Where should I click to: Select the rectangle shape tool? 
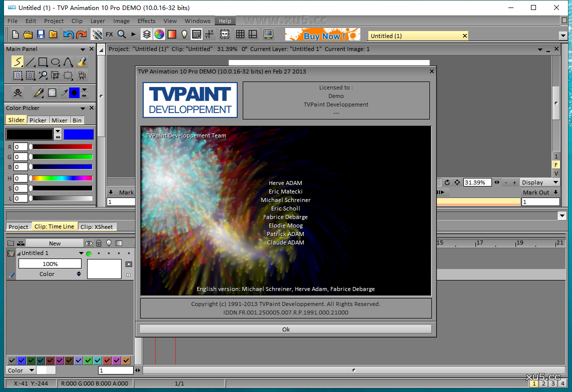click(x=43, y=62)
